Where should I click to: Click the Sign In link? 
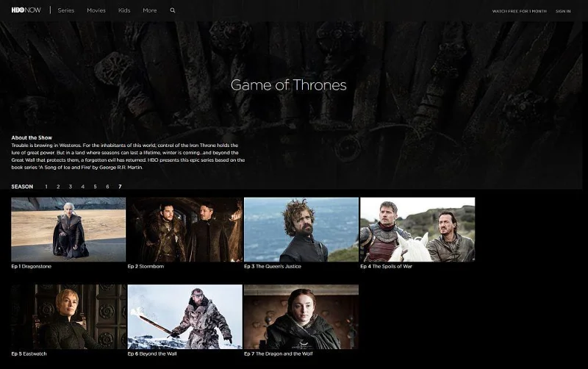click(x=563, y=11)
